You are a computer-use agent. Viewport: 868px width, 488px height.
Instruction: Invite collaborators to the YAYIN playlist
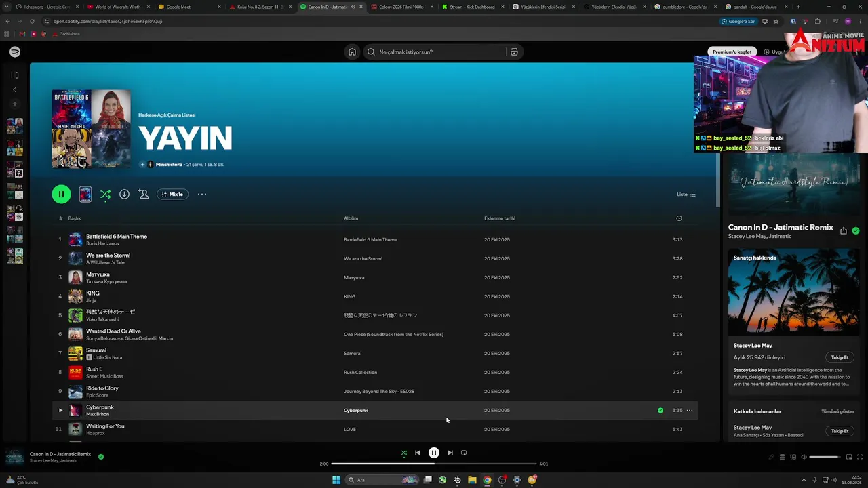[x=143, y=195]
